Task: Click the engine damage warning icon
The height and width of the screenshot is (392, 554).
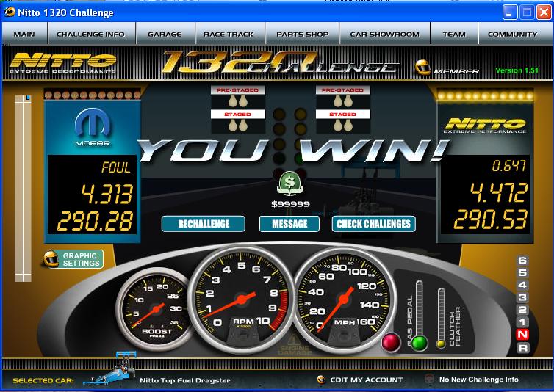Action: (294, 345)
